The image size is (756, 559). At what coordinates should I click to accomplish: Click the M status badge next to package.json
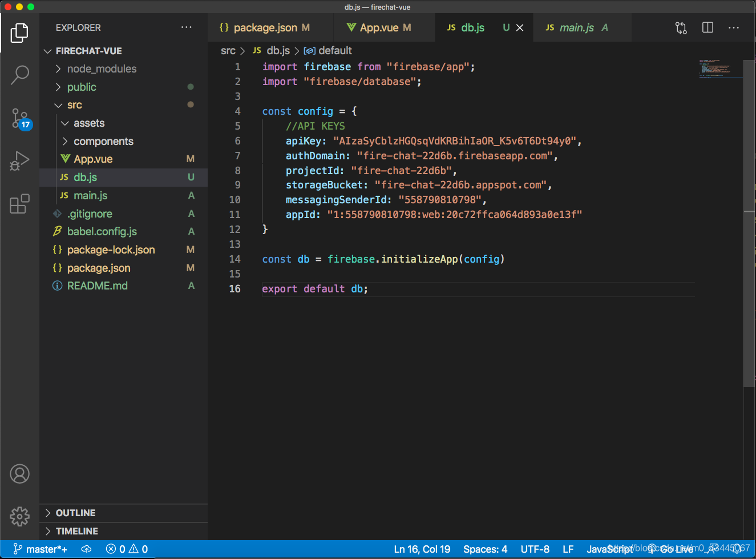(191, 268)
